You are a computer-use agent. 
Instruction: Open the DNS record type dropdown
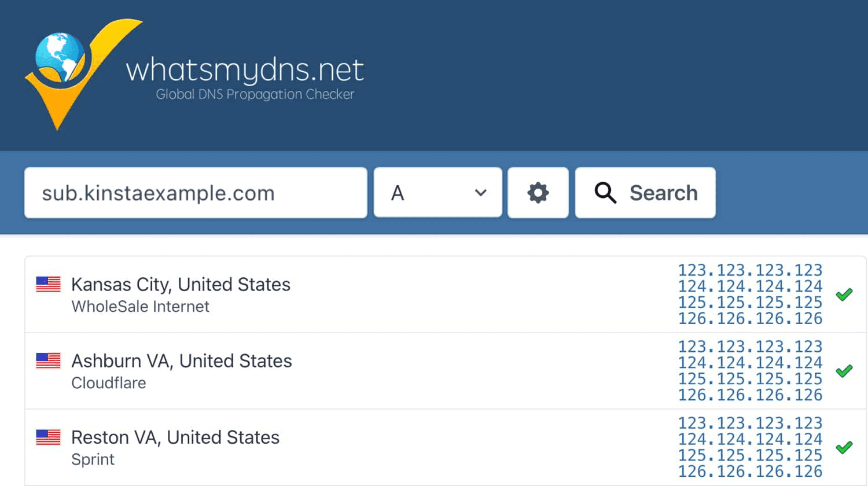[437, 193]
